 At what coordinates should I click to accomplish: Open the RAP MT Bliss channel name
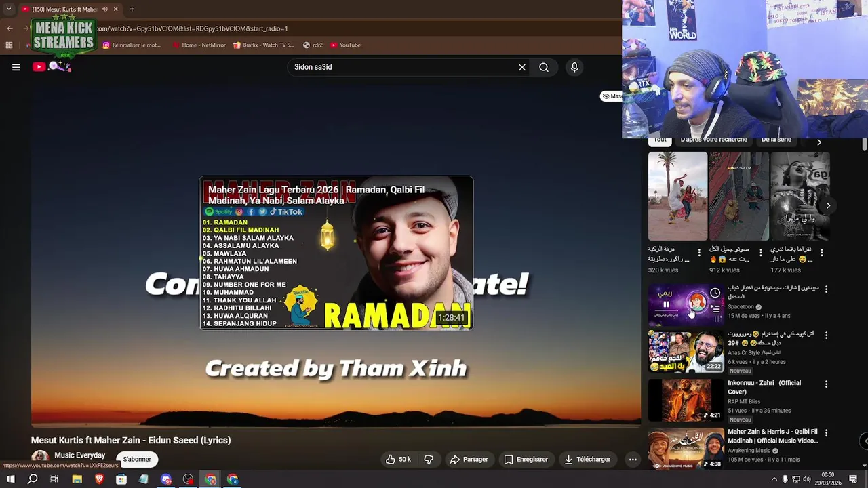(x=743, y=401)
